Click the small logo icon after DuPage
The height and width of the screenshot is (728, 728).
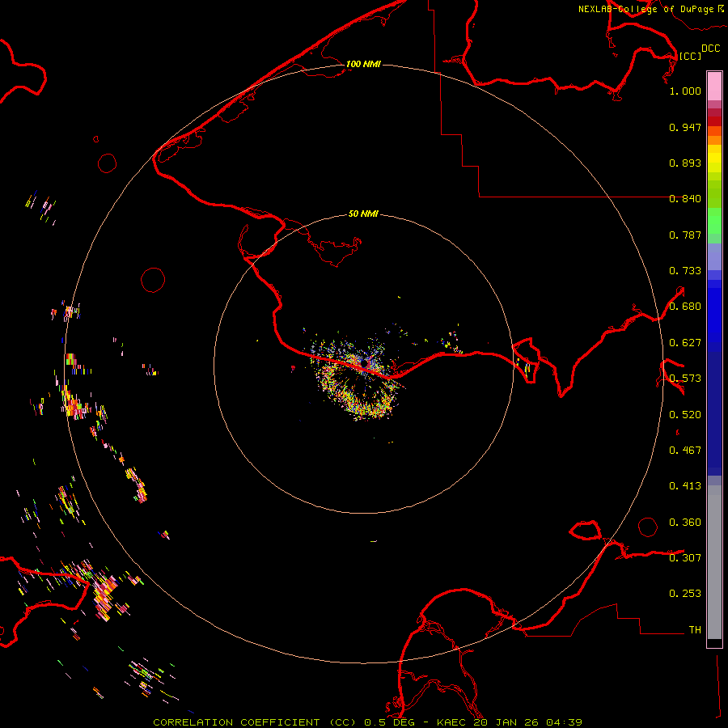(720, 9)
